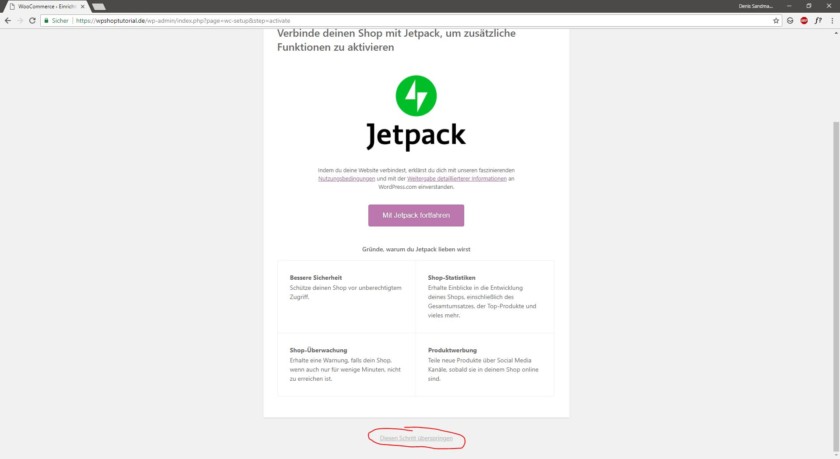Close the WooCommerce tab
Image resolution: width=840 pixels, height=459 pixels.
[x=82, y=6]
